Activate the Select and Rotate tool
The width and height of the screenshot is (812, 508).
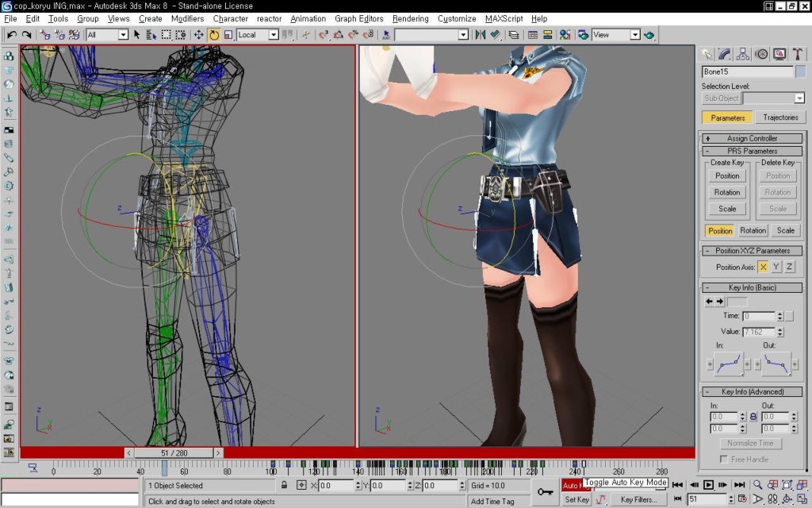coord(213,35)
